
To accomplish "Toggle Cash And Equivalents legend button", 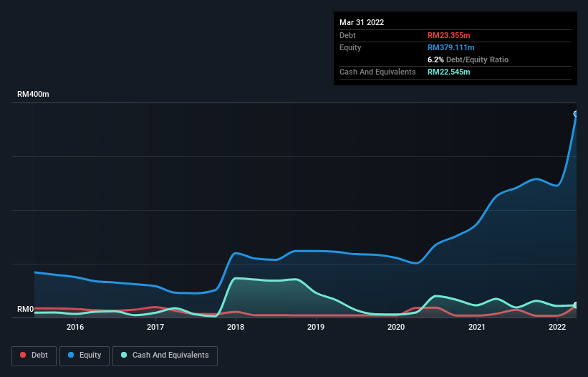I will click(165, 355).
